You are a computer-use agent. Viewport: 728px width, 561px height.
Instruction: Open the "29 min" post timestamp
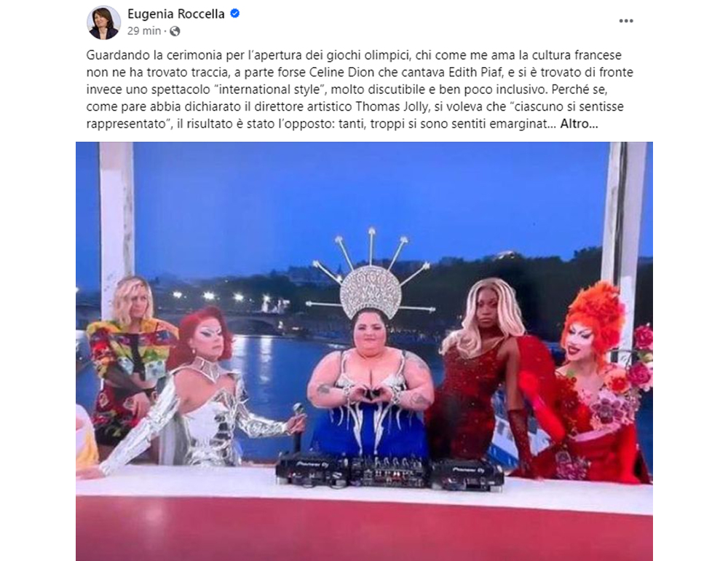coord(144,31)
